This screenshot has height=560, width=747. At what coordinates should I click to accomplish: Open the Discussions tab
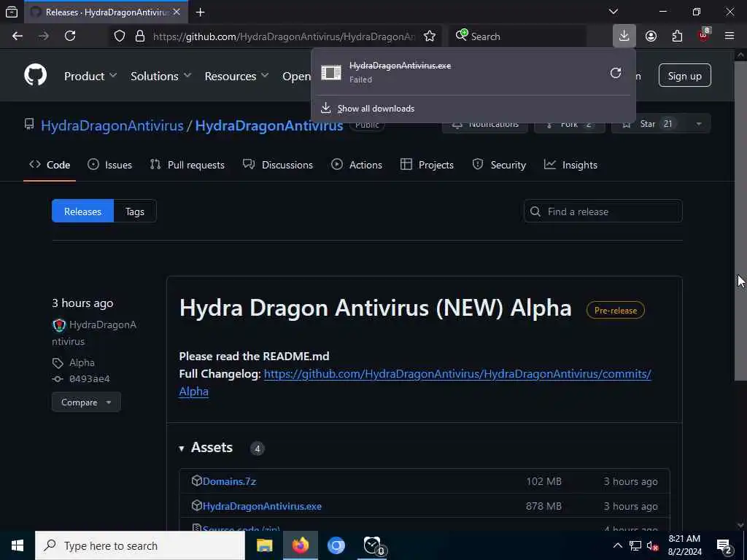click(278, 165)
